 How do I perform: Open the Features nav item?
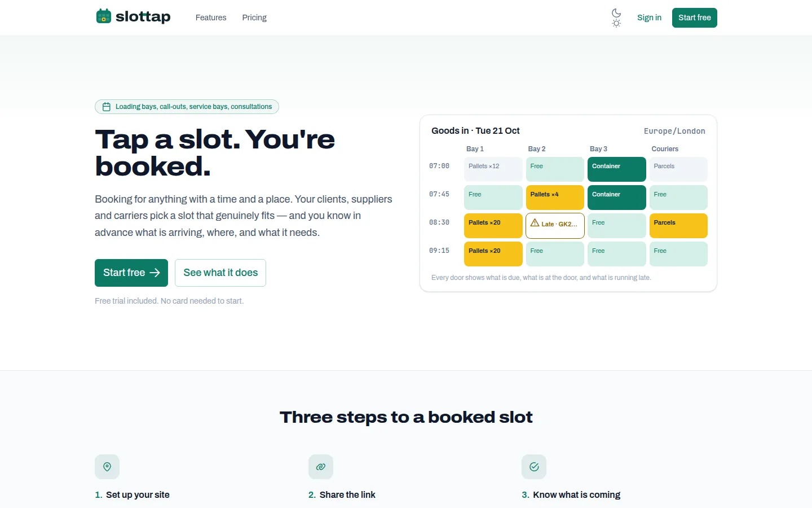[x=211, y=17]
